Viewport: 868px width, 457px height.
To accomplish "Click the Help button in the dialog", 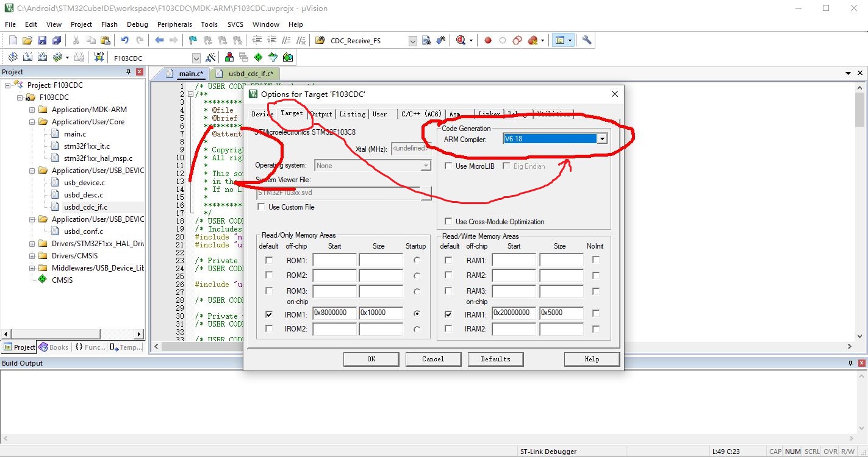I will click(592, 359).
